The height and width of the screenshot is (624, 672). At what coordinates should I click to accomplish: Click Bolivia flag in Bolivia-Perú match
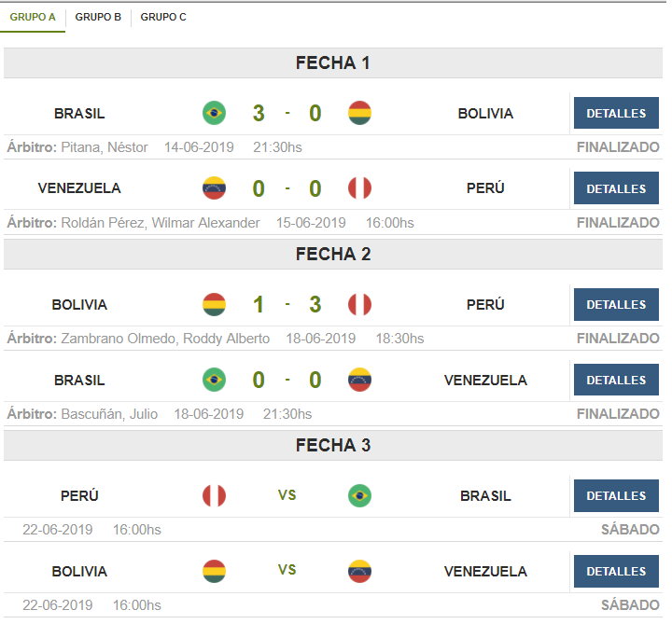(x=214, y=304)
